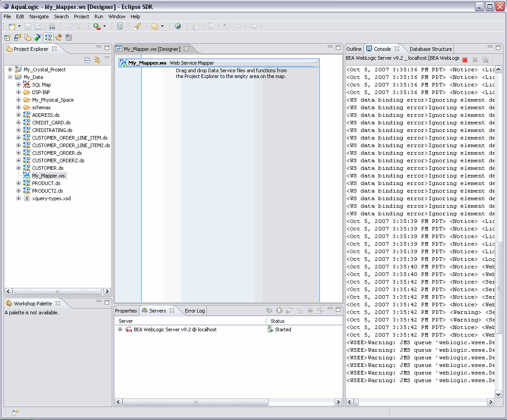Click Remove Launch gray X in Console
Image resolution: width=507 pixels, height=420 pixels.
(475, 60)
